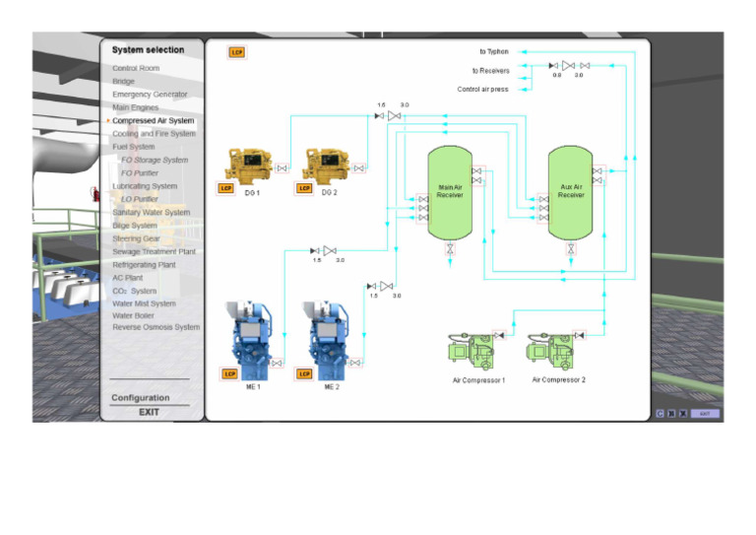This screenshot has height=535, width=756.
Task: Open Configuration in System selection panel
Action: (141, 398)
